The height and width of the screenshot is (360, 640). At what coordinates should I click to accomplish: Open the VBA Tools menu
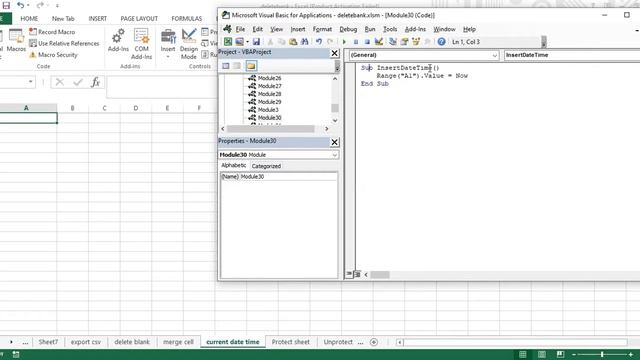(x=390, y=29)
